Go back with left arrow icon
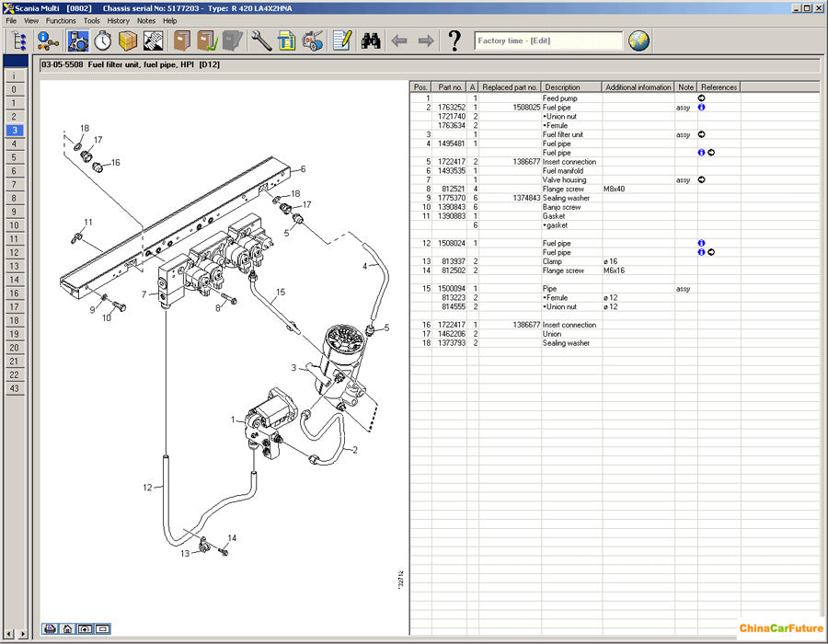 (398, 40)
